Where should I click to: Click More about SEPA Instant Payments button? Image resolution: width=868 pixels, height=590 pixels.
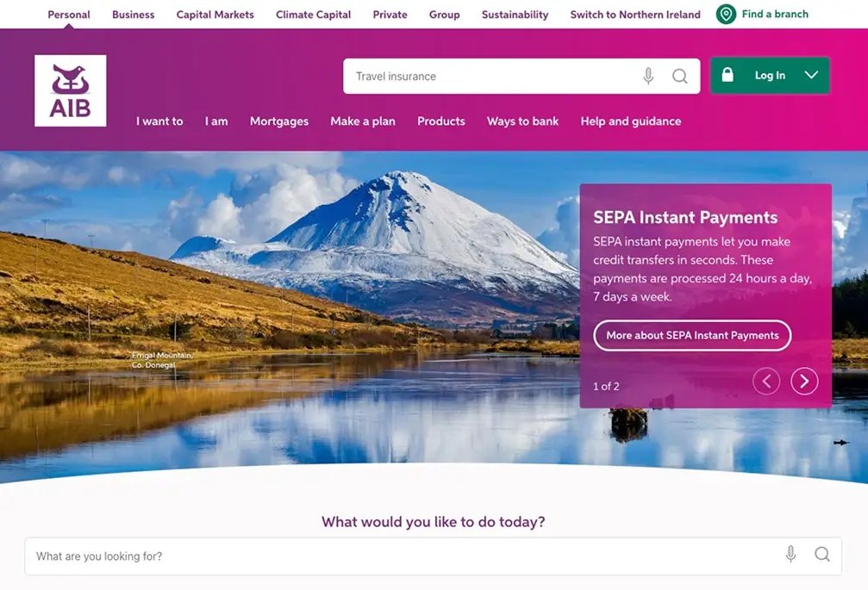[692, 335]
